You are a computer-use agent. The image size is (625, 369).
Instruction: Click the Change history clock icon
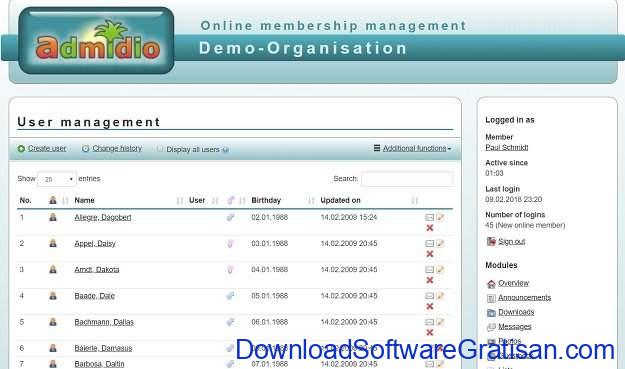click(85, 149)
